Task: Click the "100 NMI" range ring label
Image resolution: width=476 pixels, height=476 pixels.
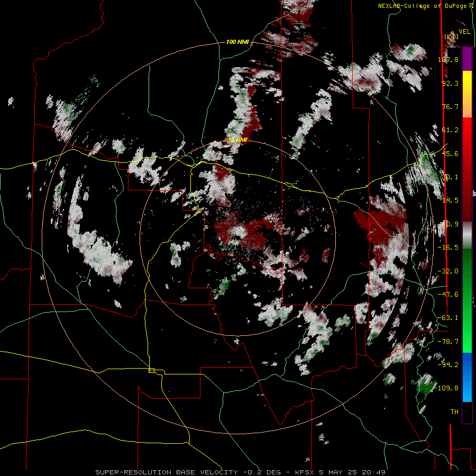Action: pyautogui.click(x=237, y=42)
